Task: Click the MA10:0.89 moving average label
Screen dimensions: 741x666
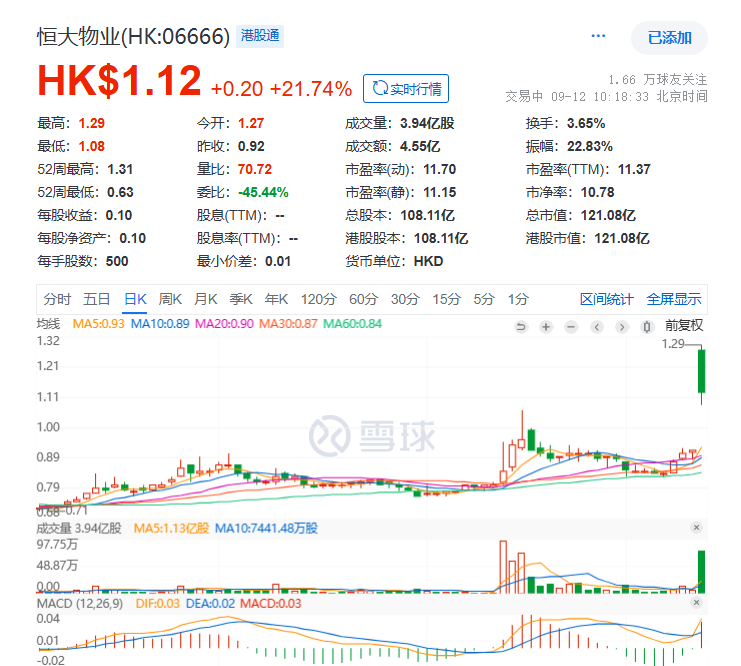Action: [160, 324]
